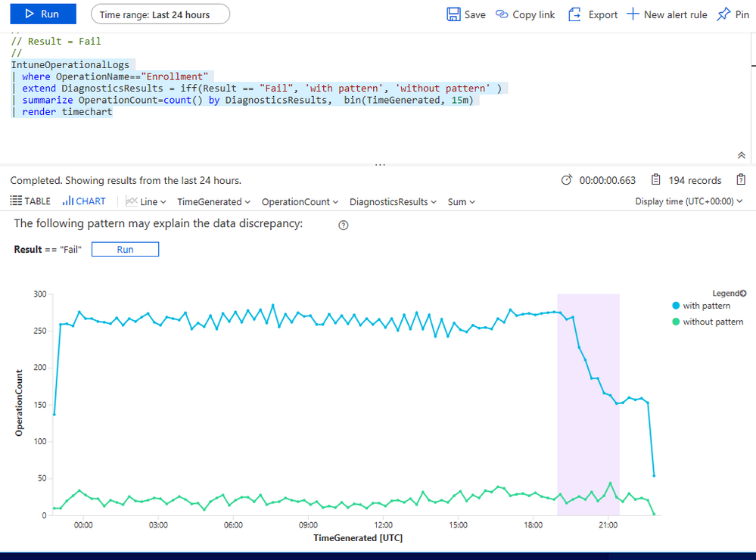Select the Copy link label
Screen dimensions: 756x560
[x=534, y=15]
